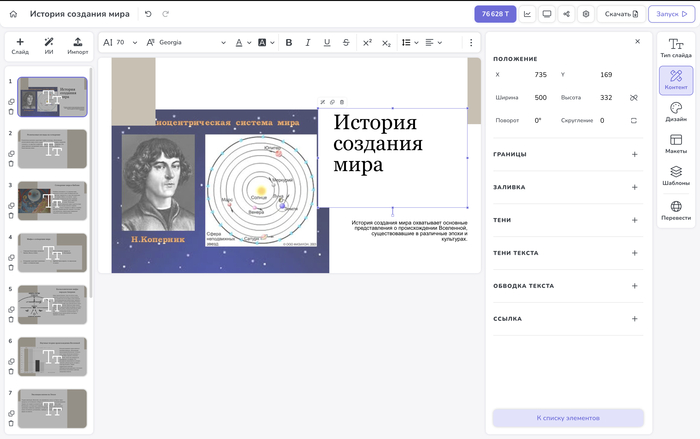Delete slide 4 using its trash icon

tap(11, 268)
